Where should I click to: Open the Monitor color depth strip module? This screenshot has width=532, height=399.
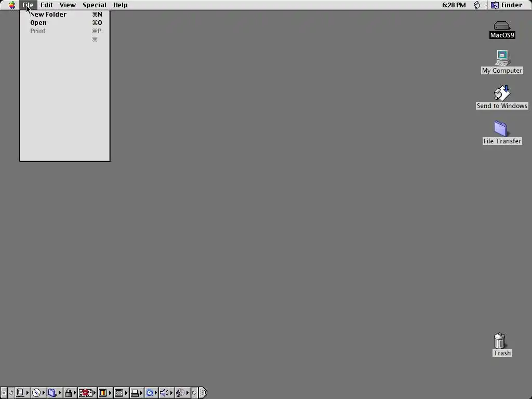(105, 393)
